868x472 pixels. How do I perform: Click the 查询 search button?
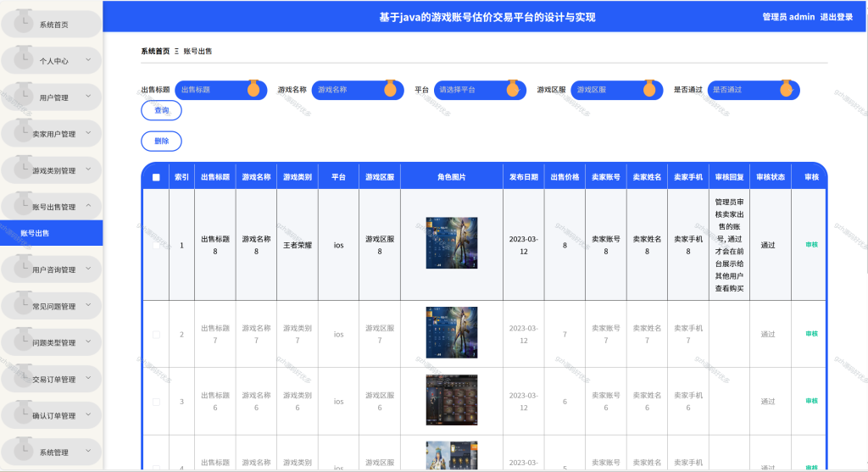point(161,110)
